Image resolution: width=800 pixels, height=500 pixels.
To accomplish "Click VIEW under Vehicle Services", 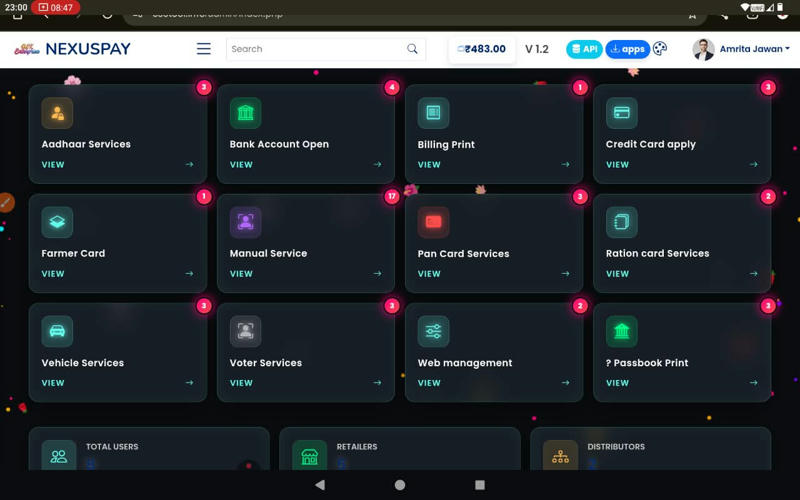I will [x=53, y=383].
